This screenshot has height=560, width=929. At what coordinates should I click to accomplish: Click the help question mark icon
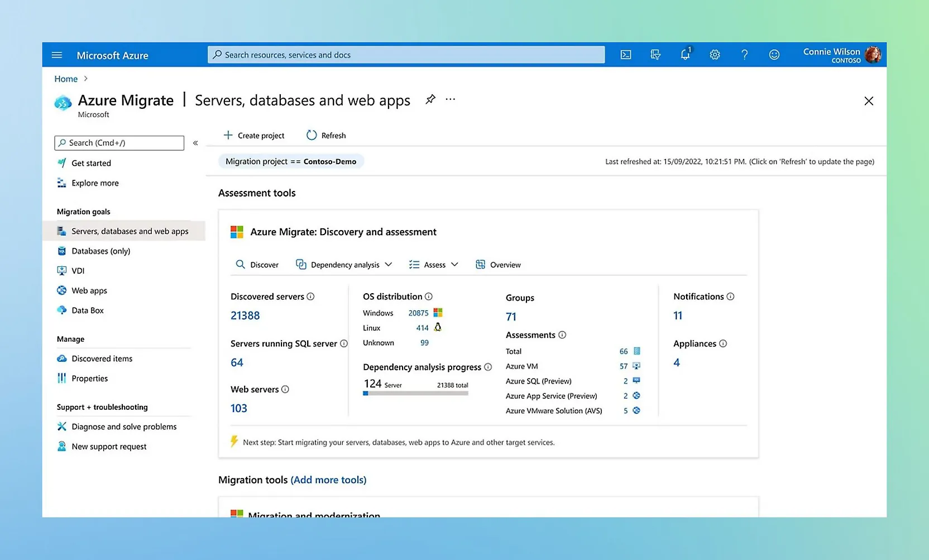point(744,55)
